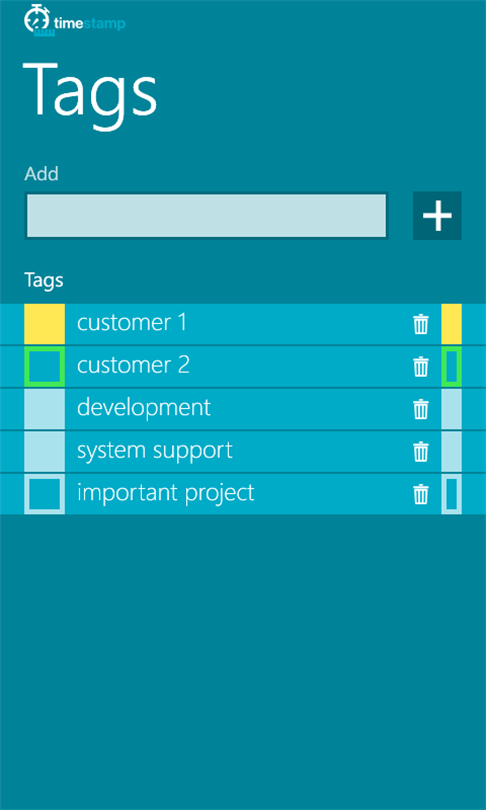486x810 pixels.
Task: Delete the customer 1 tag
Action: tap(421, 324)
